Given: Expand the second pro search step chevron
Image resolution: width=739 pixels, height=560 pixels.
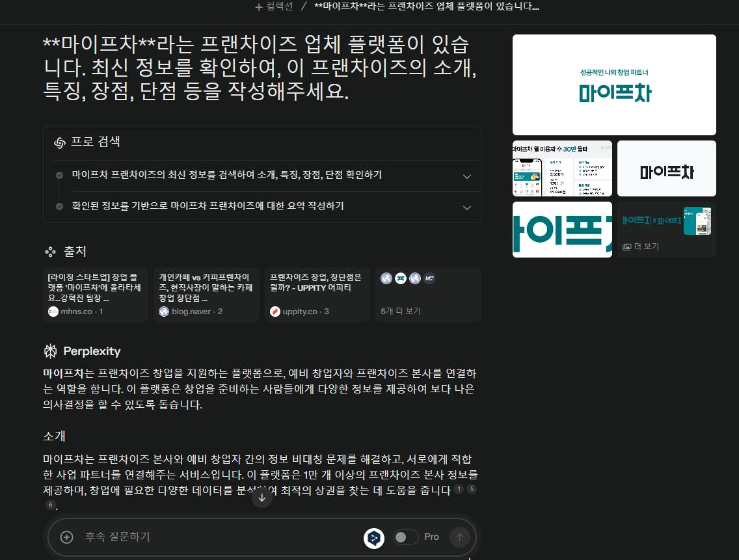Looking at the screenshot, I should click(466, 207).
